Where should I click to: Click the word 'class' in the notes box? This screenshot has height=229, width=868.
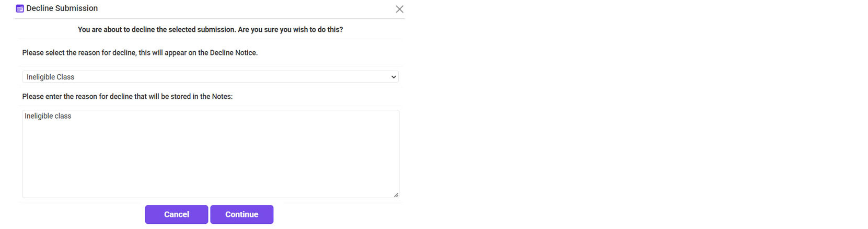[x=62, y=116]
